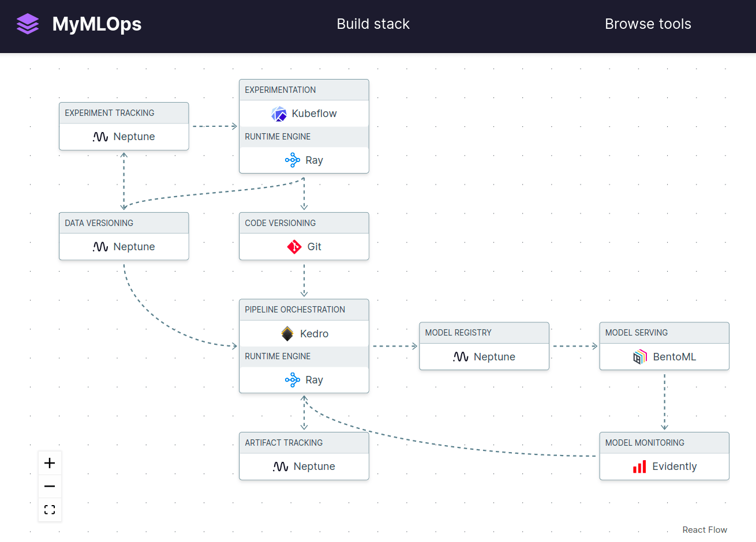Click the Neptune icon in Model Registry

click(x=461, y=357)
